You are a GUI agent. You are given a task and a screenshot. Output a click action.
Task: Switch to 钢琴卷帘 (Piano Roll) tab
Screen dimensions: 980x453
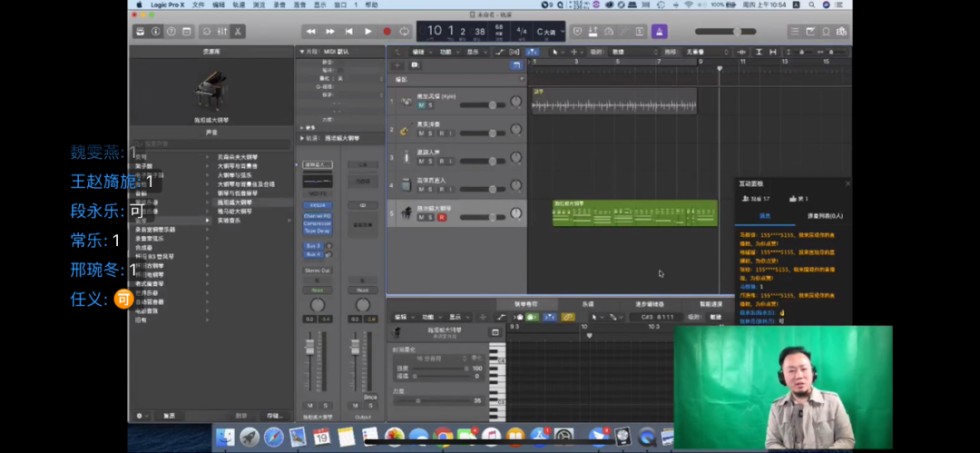(x=525, y=304)
